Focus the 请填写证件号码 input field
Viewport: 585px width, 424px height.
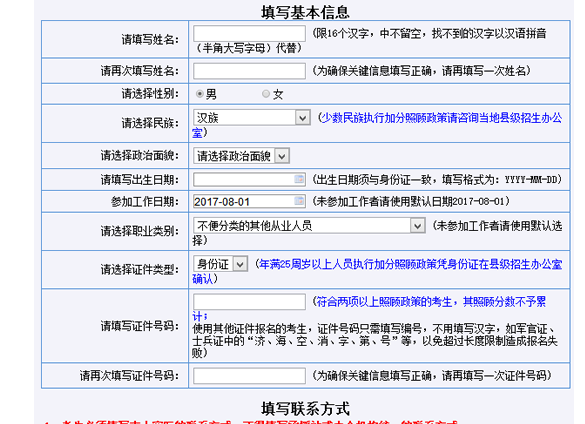coord(249,302)
